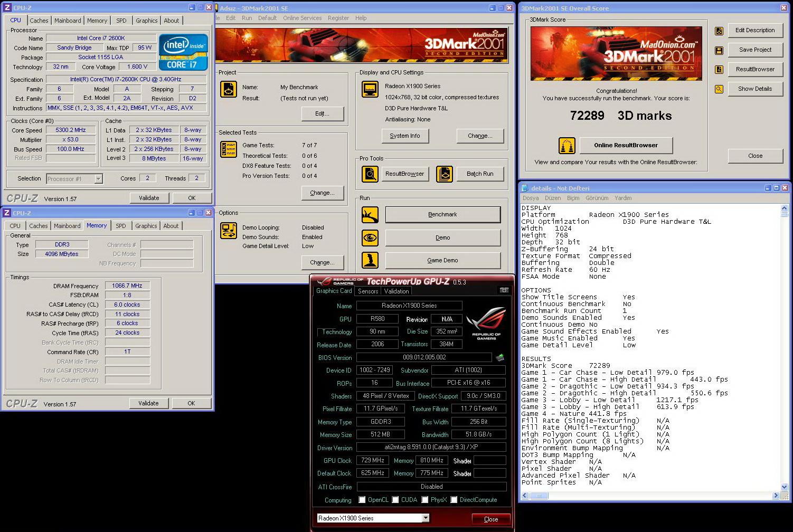Click the Options section icon
This screenshot has width=793, height=532.
pos(228,231)
